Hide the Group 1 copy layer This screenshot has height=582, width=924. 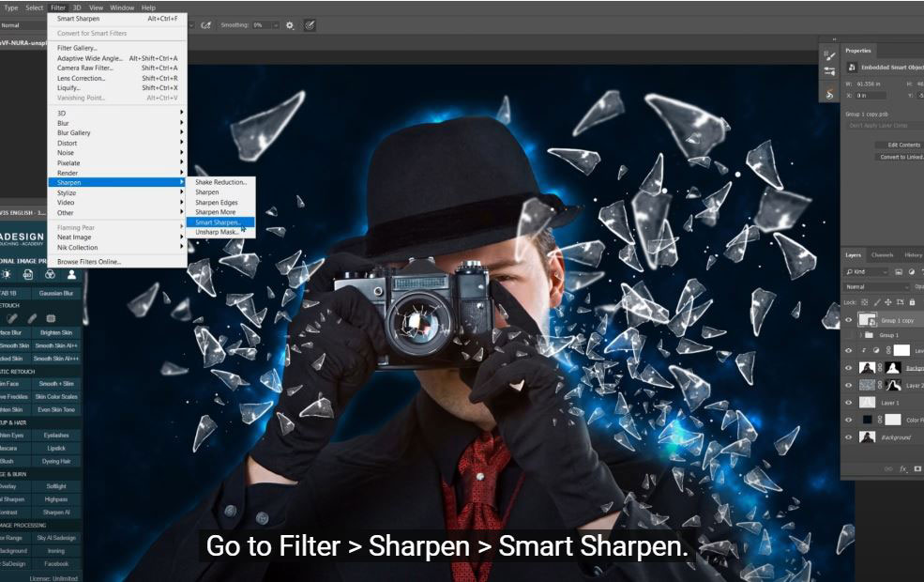pos(849,320)
